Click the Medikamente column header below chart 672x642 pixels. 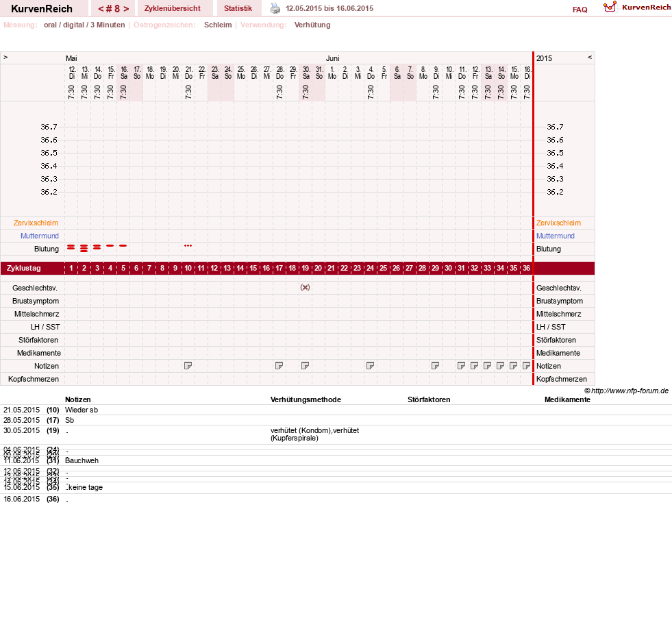(567, 399)
